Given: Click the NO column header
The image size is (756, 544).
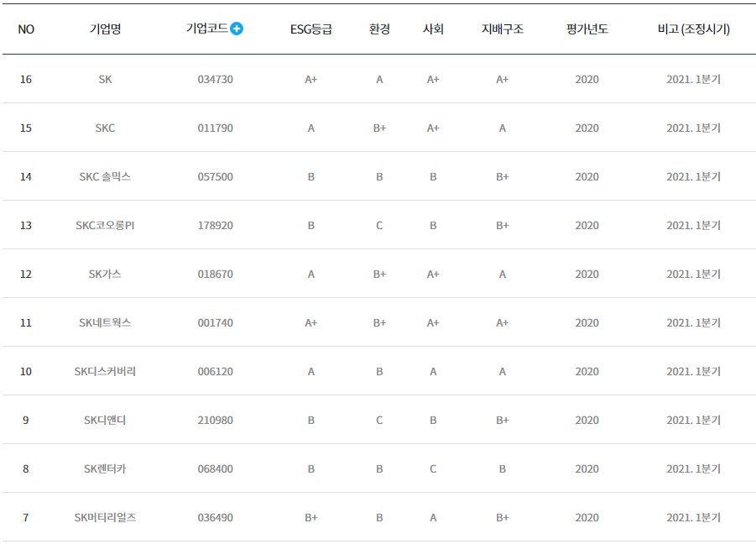Looking at the screenshot, I should [26, 29].
